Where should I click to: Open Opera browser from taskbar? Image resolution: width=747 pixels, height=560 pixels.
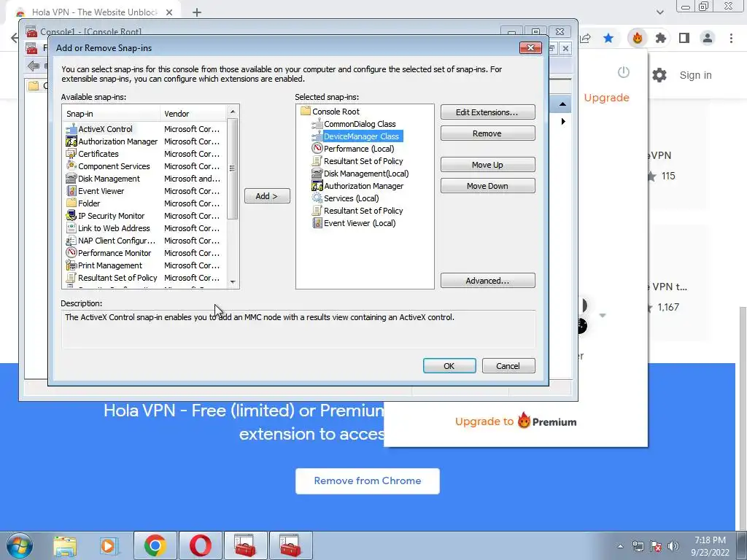pyautogui.click(x=201, y=545)
